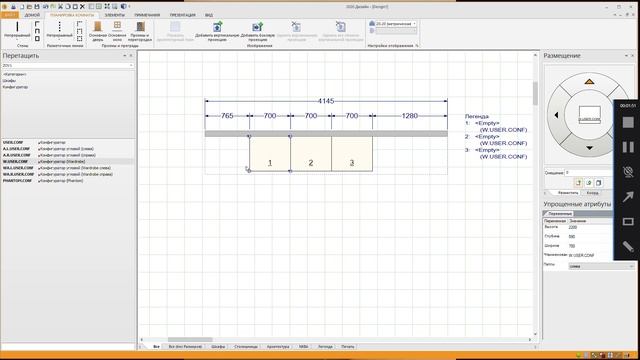Click the first placement mode icon below offset

(x=578, y=183)
